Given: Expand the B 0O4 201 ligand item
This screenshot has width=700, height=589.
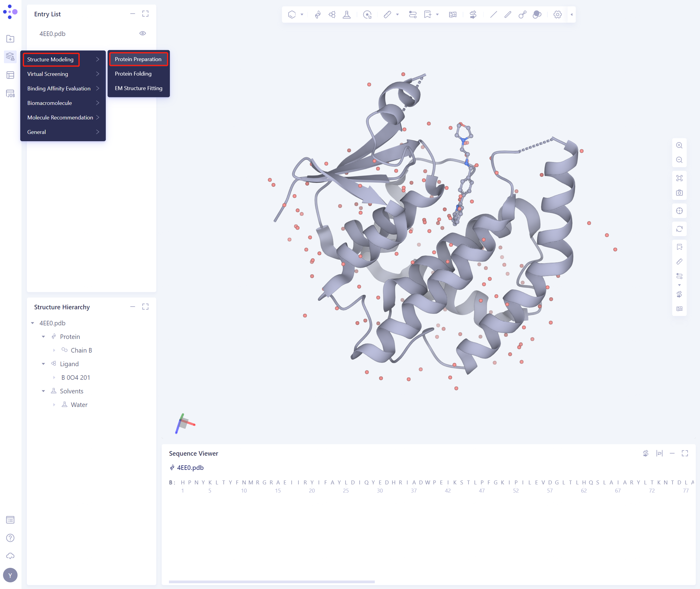Looking at the screenshot, I should (x=54, y=377).
